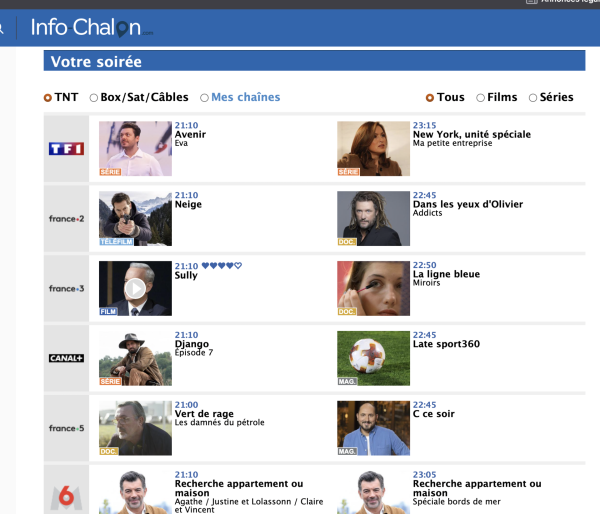Click the 23:05 M6 programme thumbnail

pyautogui.click(x=373, y=492)
